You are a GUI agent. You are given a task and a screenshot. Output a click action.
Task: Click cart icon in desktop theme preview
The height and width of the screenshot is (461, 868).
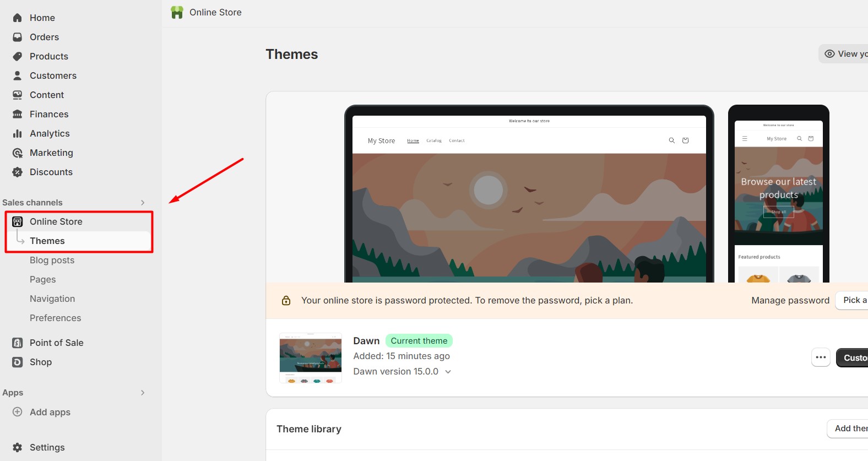pos(686,140)
